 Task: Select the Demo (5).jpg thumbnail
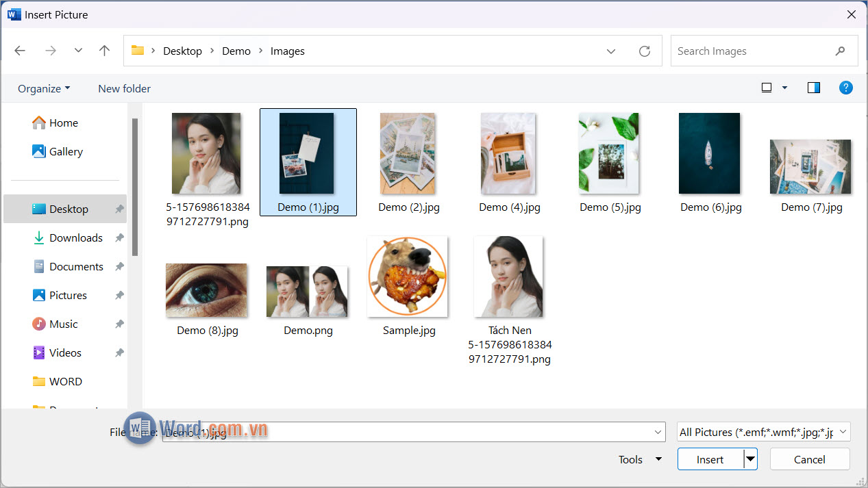point(609,153)
